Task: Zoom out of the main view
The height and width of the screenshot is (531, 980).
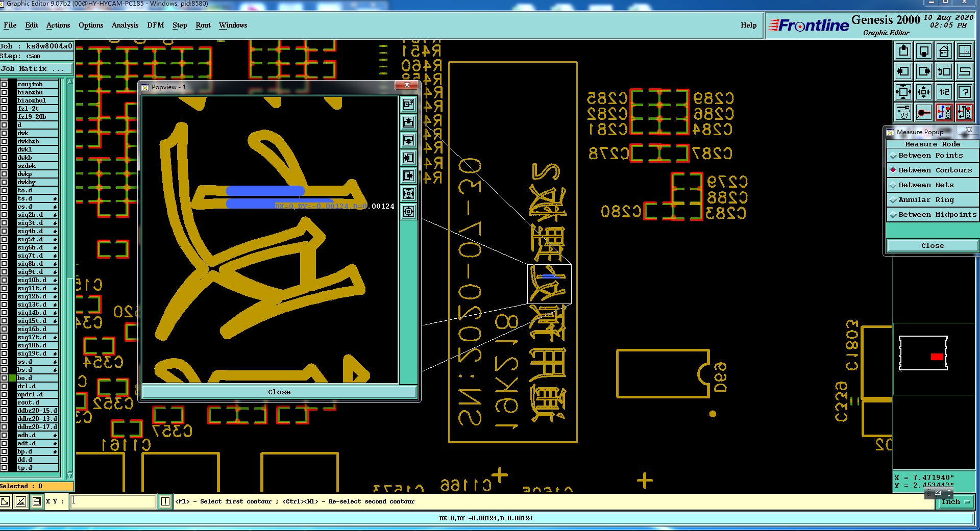Action: point(924,92)
